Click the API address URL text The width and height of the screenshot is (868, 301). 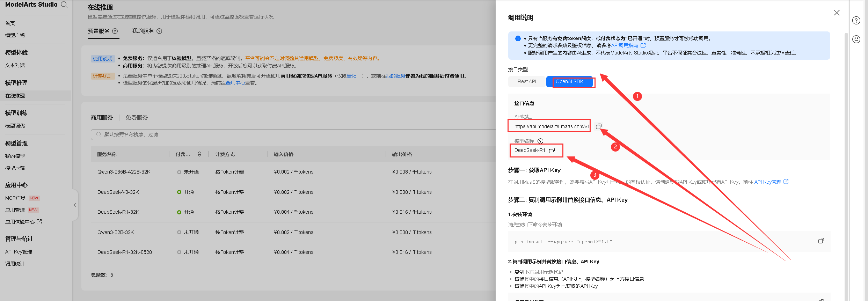point(552,126)
